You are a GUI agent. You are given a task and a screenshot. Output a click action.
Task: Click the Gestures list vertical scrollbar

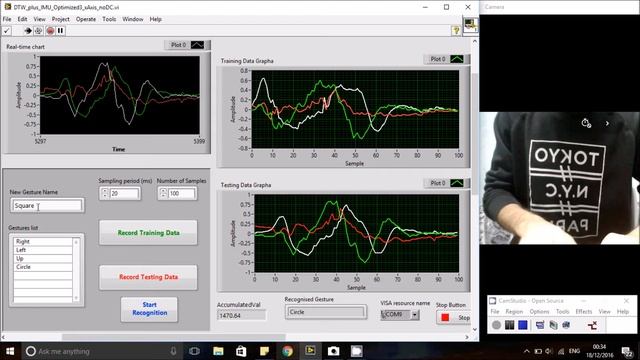click(x=76, y=270)
